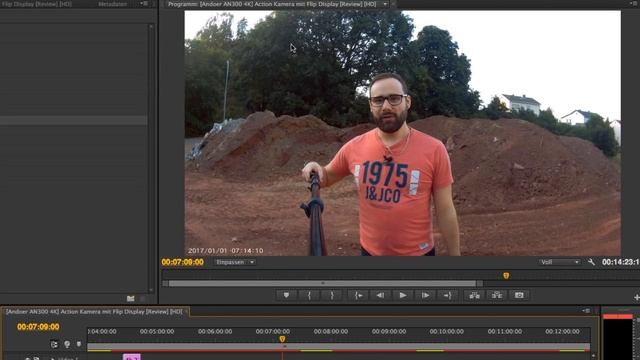The width and height of the screenshot is (640, 360).
Task: Click the Program monitor zoom scroll bar
Action: pos(322,283)
